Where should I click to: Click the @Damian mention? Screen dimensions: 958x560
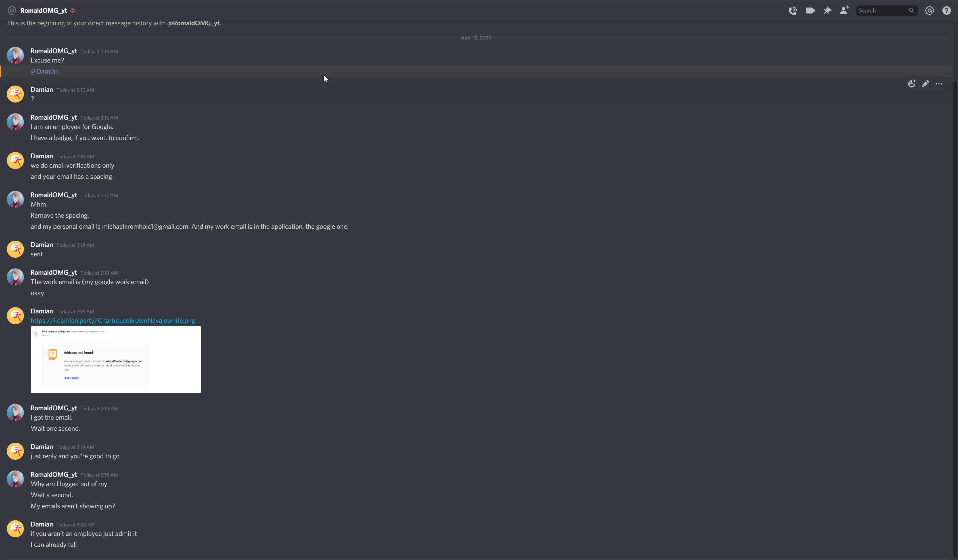coord(45,72)
